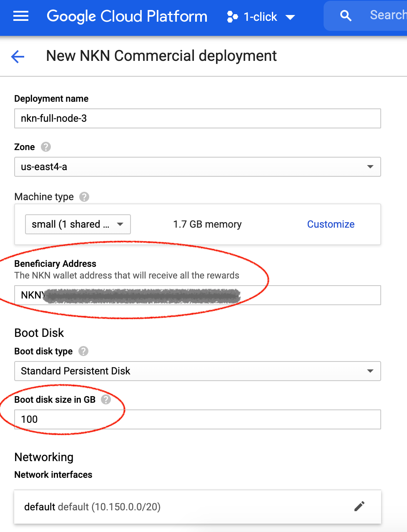Click the 'Boot Disk' section heading
The width and height of the screenshot is (407, 532).
pos(39,333)
